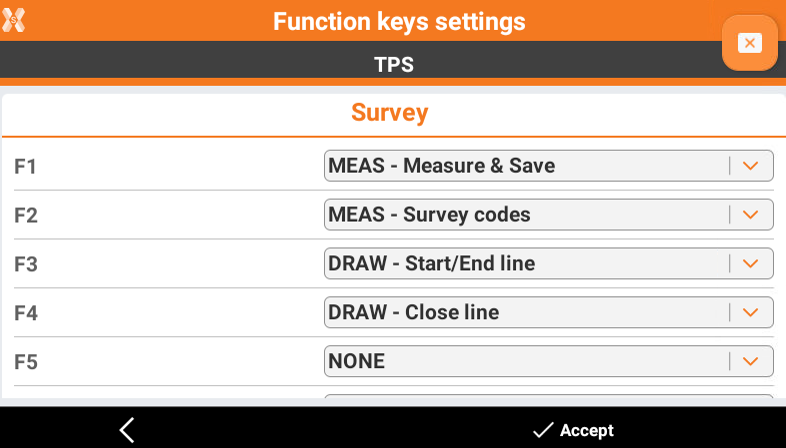Tap the back arrow icon
The height and width of the screenshot is (448, 786).
(127, 430)
